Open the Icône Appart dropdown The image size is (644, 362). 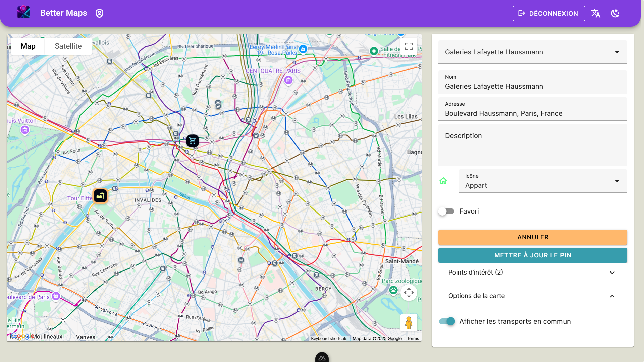point(542,181)
